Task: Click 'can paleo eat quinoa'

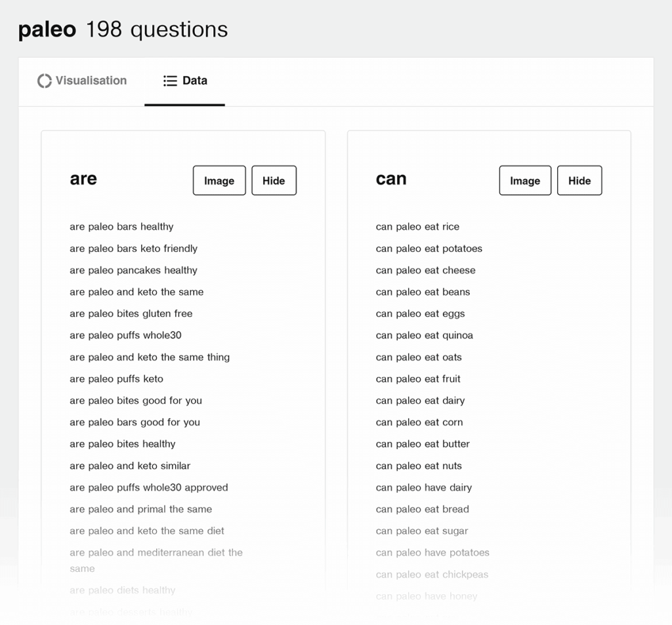Action: click(425, 335)
